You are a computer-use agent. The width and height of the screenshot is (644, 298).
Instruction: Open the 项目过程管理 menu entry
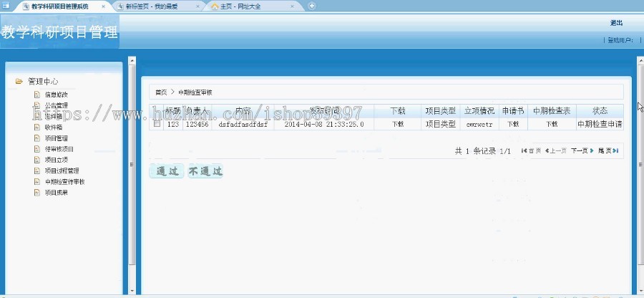point(62,170)
